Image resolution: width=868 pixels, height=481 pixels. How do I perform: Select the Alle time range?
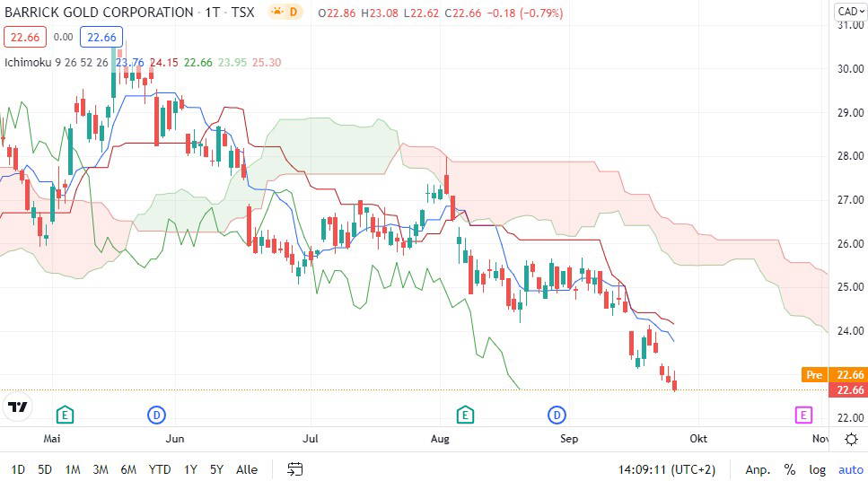pyautogui.click(x=247, y=469)
